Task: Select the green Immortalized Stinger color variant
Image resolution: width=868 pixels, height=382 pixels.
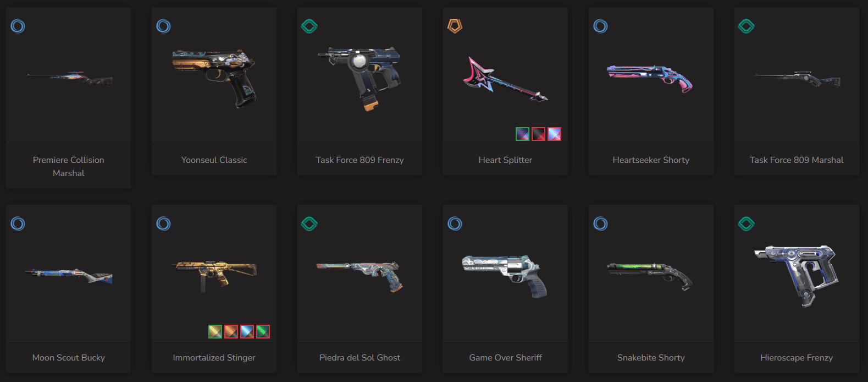Action: pos(263,331)
